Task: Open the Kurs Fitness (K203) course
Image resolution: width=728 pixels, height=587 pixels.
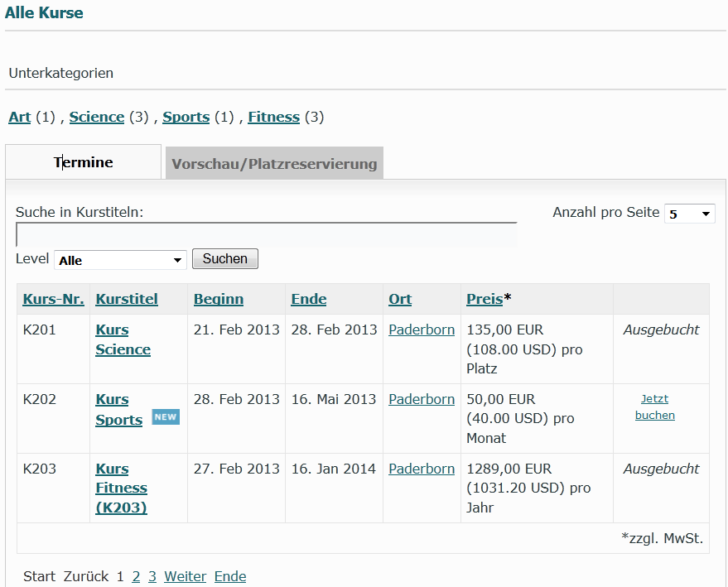Action: (x=121, y=488)
